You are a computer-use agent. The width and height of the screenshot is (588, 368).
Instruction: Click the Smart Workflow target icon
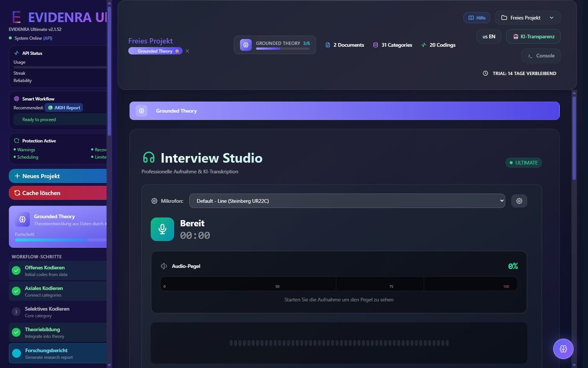[17, 99]
